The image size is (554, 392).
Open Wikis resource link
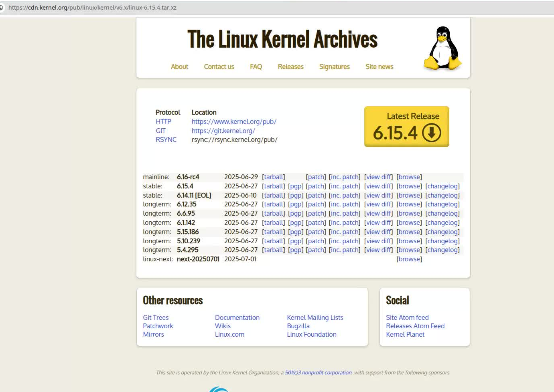(x=223, y=326)
